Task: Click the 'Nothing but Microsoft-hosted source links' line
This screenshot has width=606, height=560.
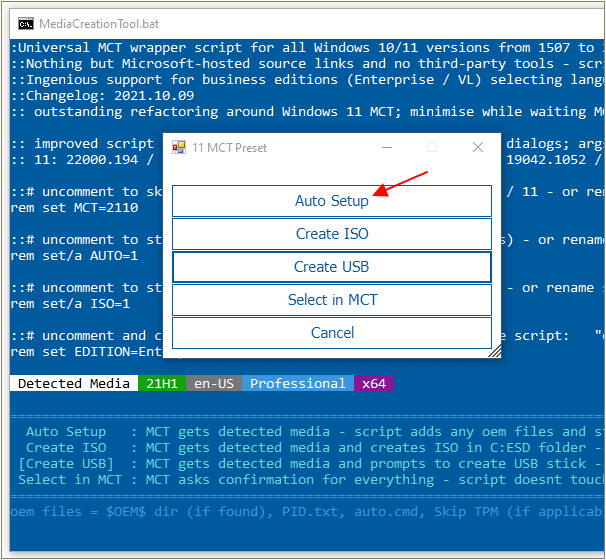Action: pyautogui.click(x=307, y=64)
